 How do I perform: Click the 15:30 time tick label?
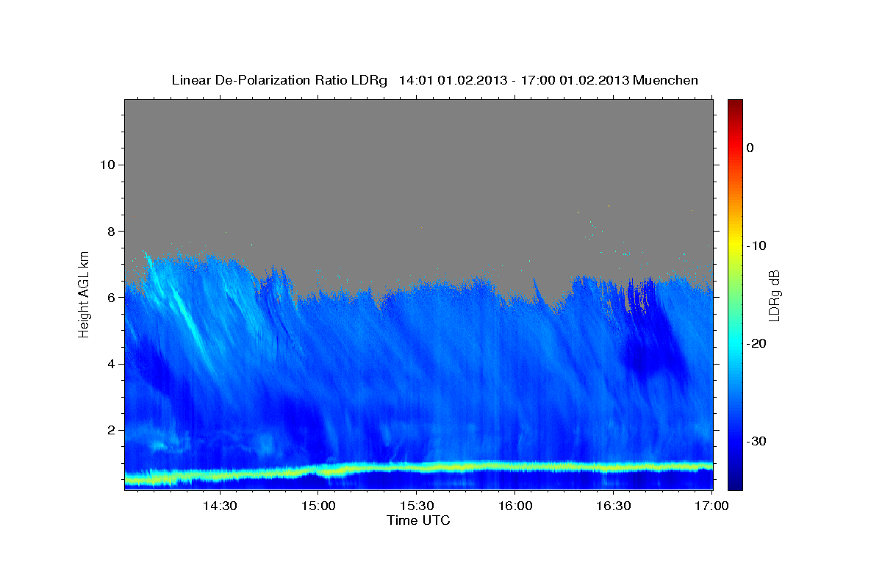tap(416, 506)
